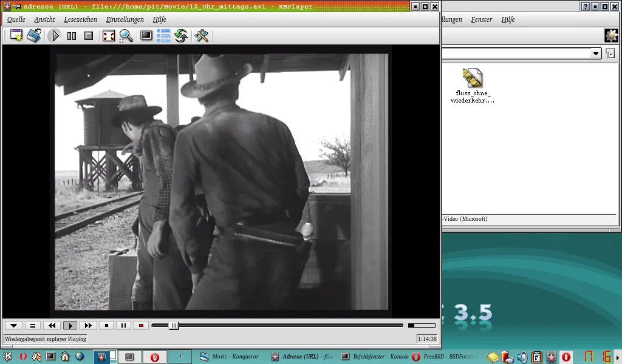
Task: Activate Adresse (URL) KMPlayer taskbar entry
Action: [302, 357]
